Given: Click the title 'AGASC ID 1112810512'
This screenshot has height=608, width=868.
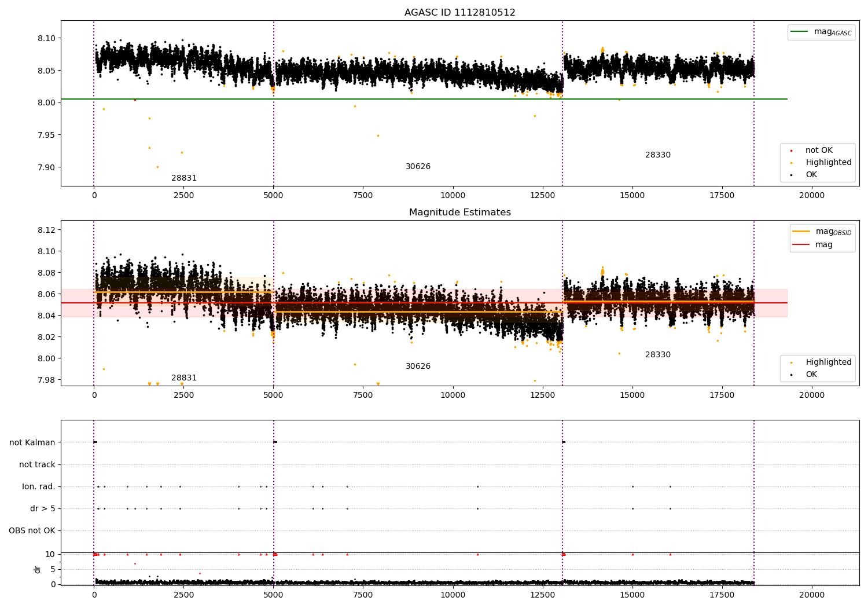Looking at the screenshot, I should tap(459, 13).
